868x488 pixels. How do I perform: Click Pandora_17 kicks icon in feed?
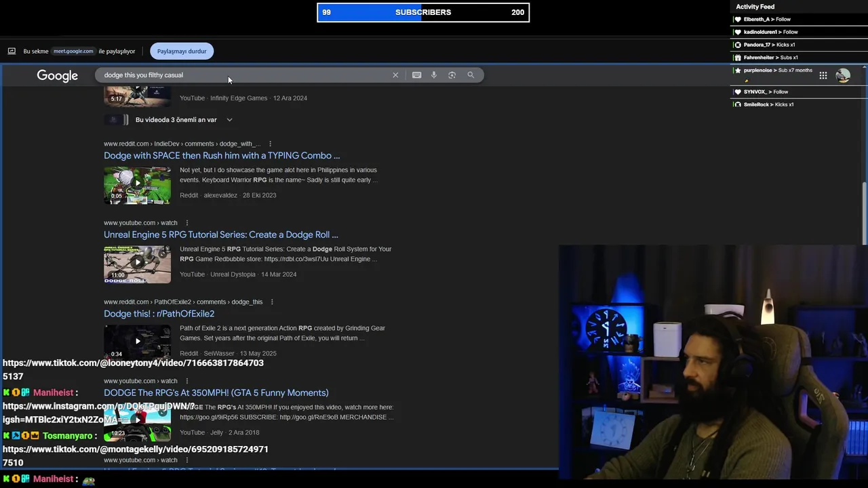[738, 45]
